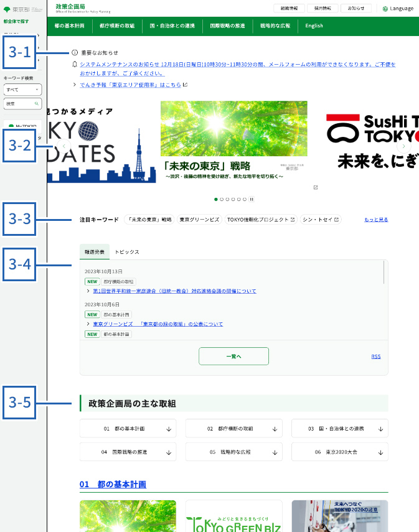Open the 世界平和統一家庭連合 対応連絡会議 news link
The image size is (419, 532).
(x=174, y=291)
